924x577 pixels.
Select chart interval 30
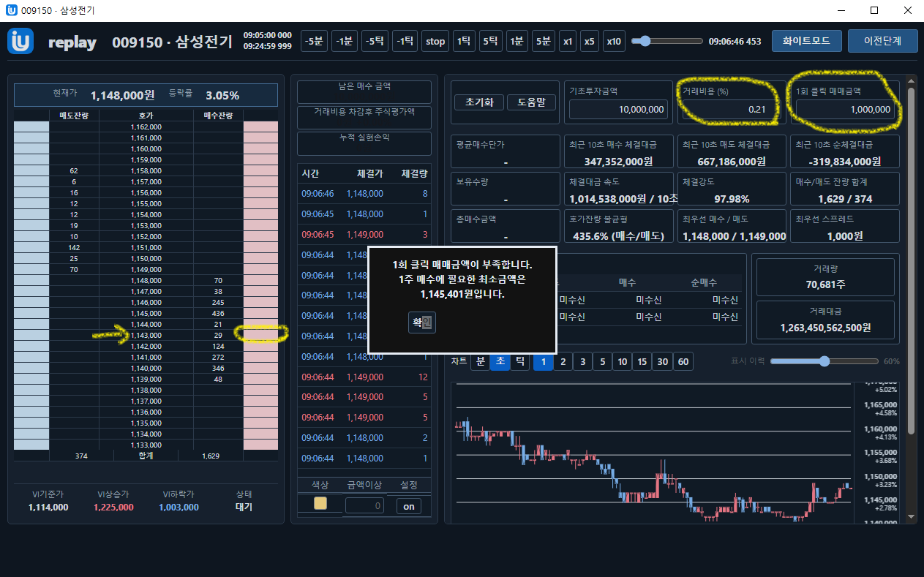[x=662, y=361]
